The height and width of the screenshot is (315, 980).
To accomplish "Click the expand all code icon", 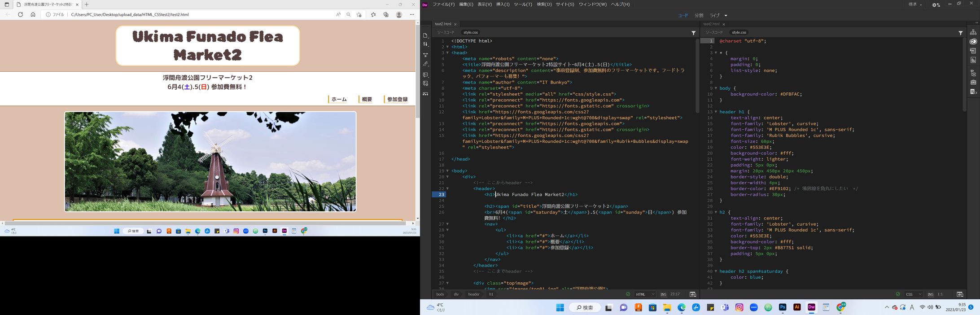I will (425, 55).
